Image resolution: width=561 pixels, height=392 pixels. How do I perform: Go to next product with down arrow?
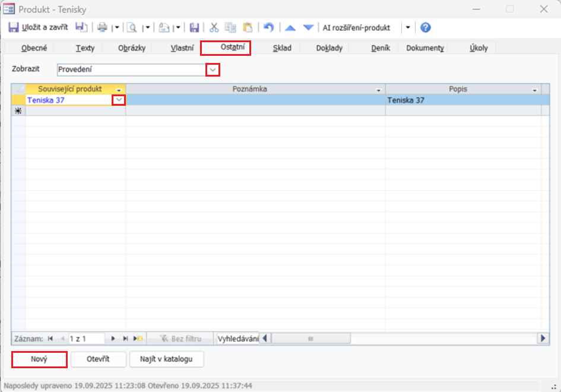click(308, 27)
